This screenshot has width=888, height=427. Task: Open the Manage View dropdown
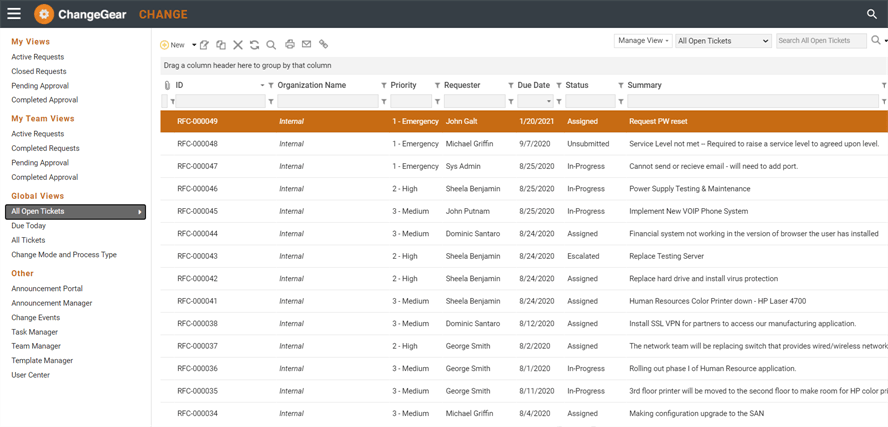coord(643,41)
